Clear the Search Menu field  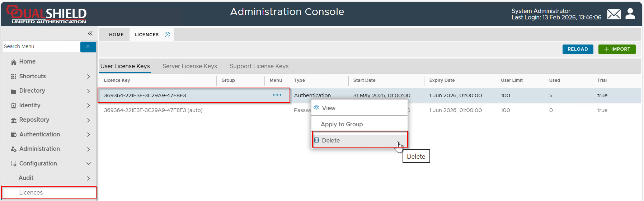pos(88,47)
